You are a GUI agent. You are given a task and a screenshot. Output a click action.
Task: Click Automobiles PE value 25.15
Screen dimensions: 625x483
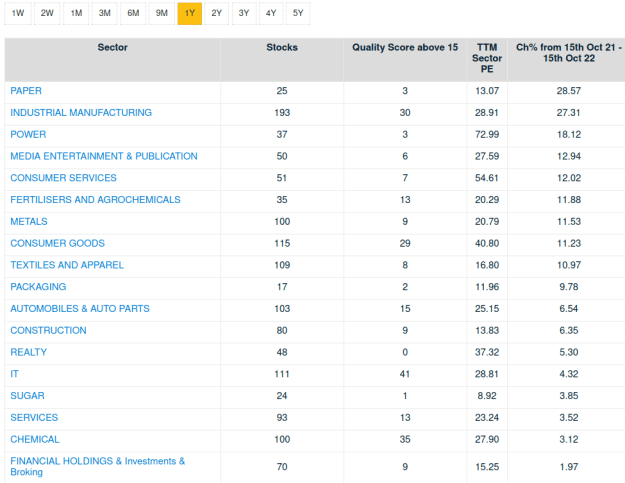click(x=487, y=309)
